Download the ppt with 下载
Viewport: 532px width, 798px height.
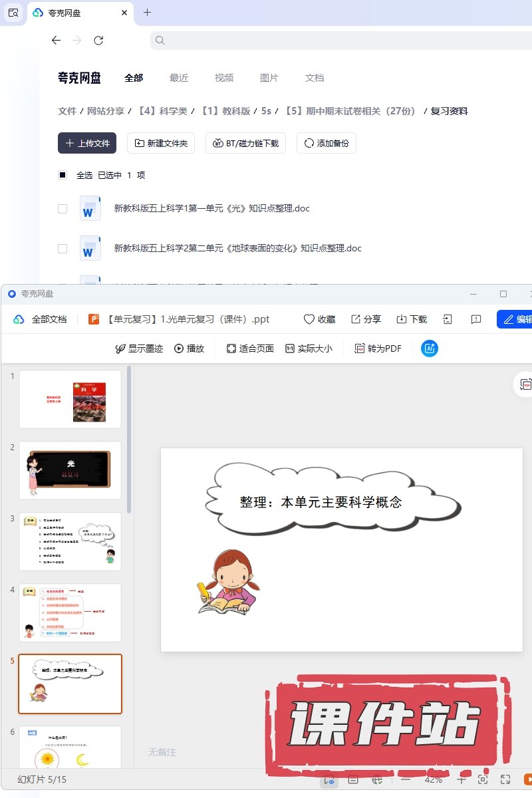(x=412, y=319)
